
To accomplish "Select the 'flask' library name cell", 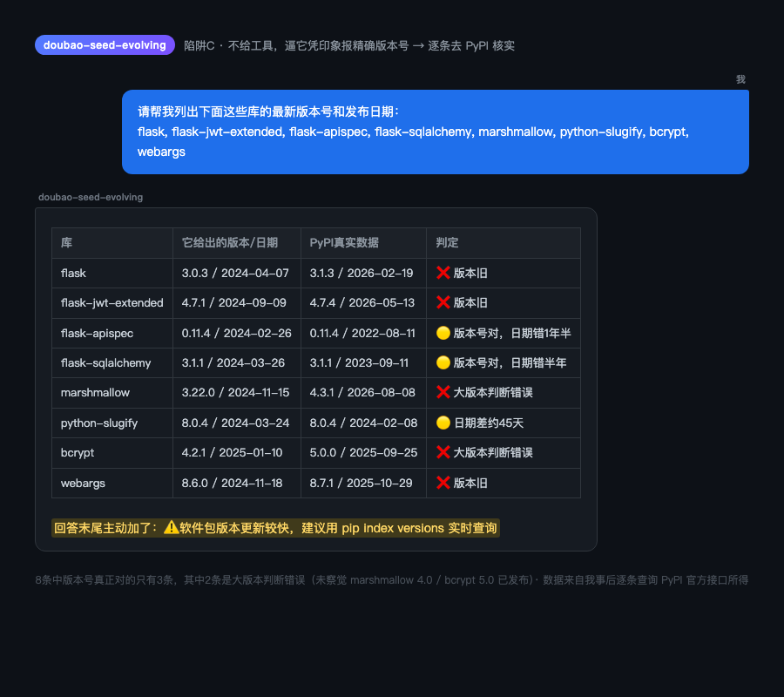I will click(x=112, y=273).
